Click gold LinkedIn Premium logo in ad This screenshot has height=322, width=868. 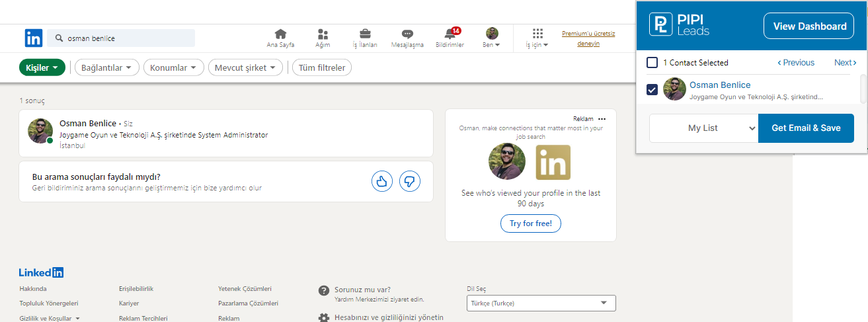[x=553, y=162]
